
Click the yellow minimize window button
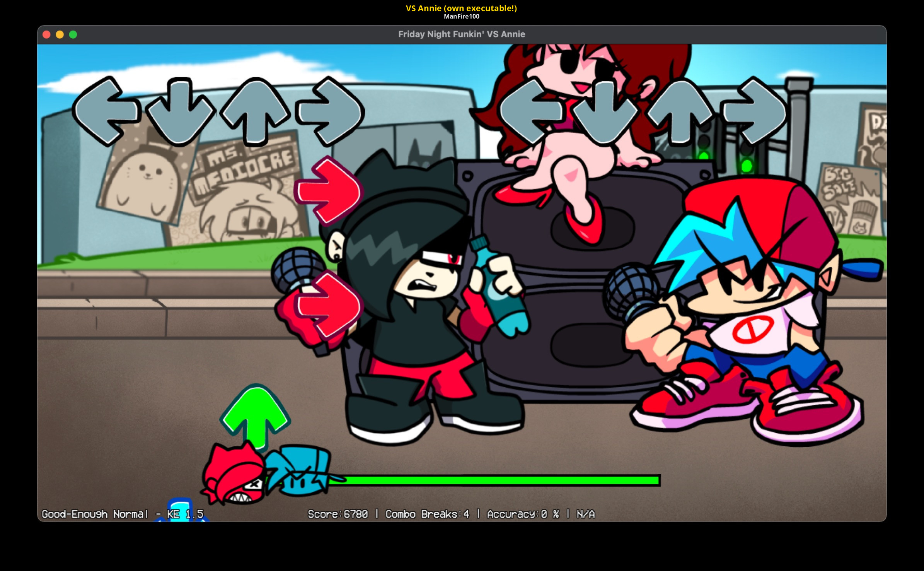coord(60,34)
